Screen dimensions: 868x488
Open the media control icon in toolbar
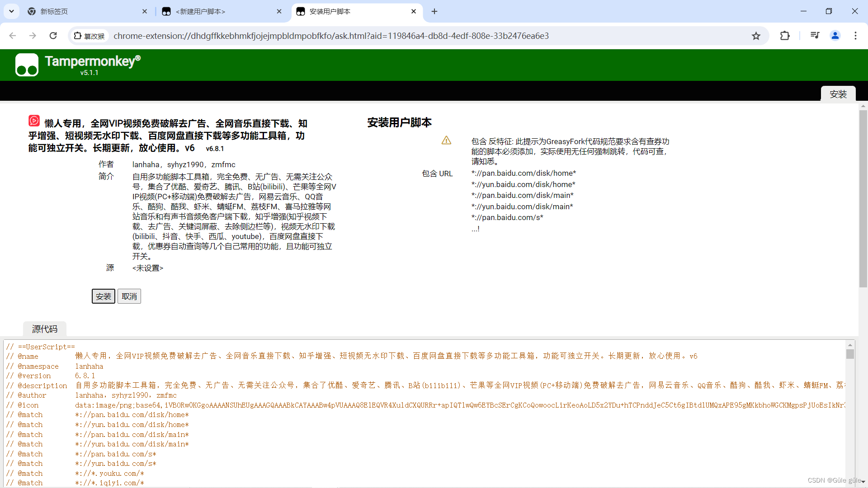tap(815, 36)
